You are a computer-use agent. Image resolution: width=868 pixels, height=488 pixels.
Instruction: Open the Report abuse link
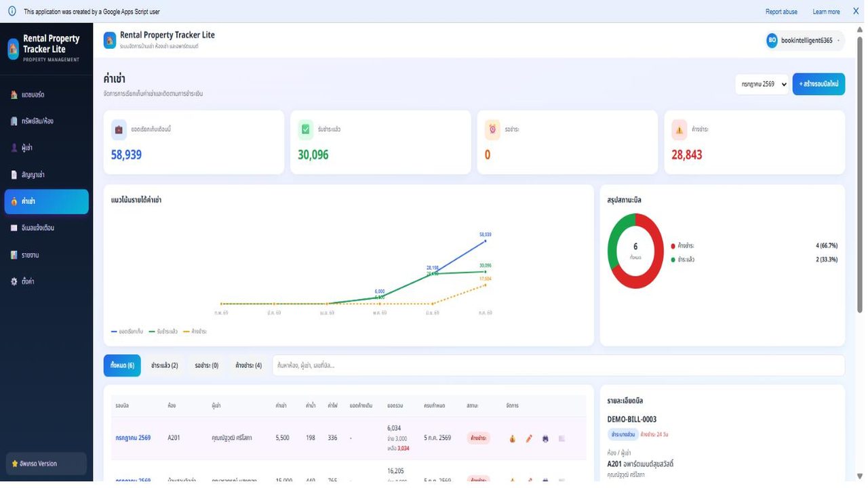pos(781,12)
